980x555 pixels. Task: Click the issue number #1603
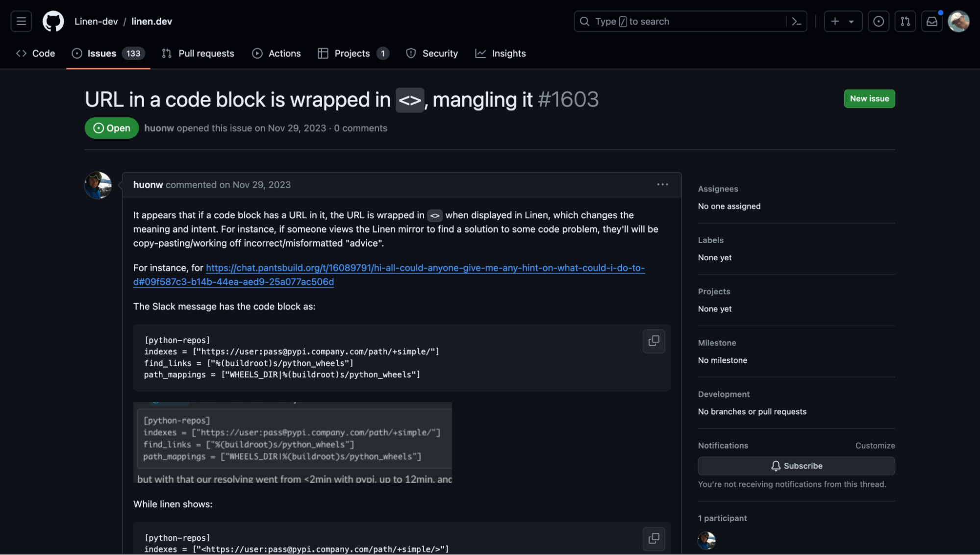click(x=568, y=100)
